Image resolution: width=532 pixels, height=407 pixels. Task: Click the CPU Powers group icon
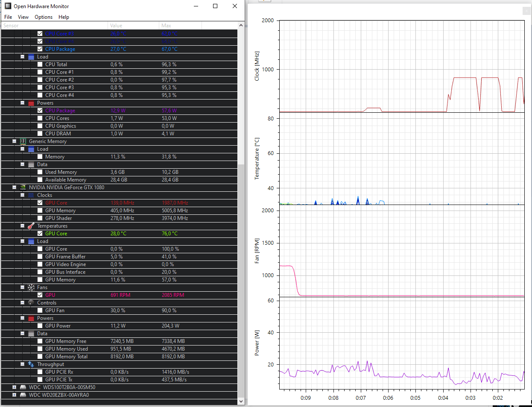coord(31,103)
